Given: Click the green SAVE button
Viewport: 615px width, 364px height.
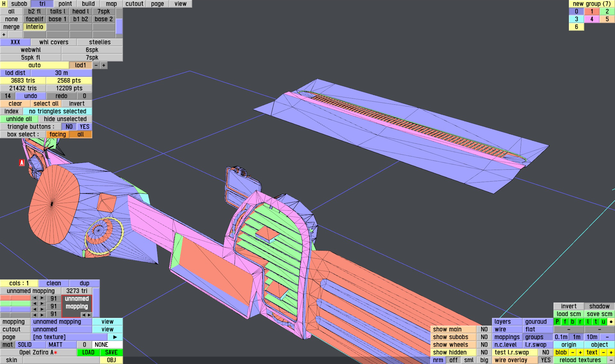Looking at the screenshot, I should [111, 352].
